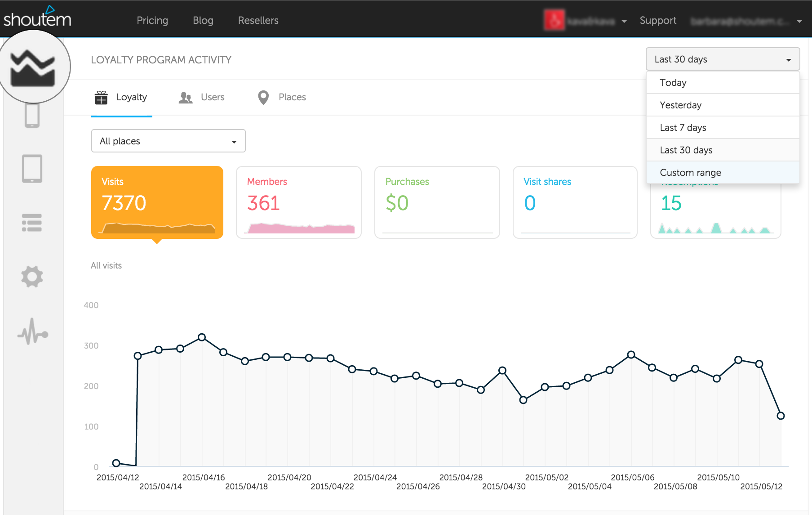Open the Resellers link

point(258,20)
